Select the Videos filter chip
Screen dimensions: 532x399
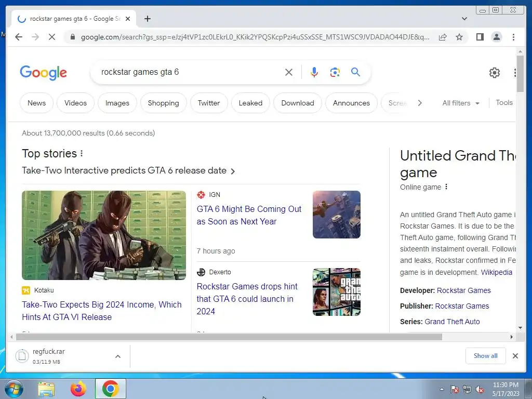(x=76, y=103)
